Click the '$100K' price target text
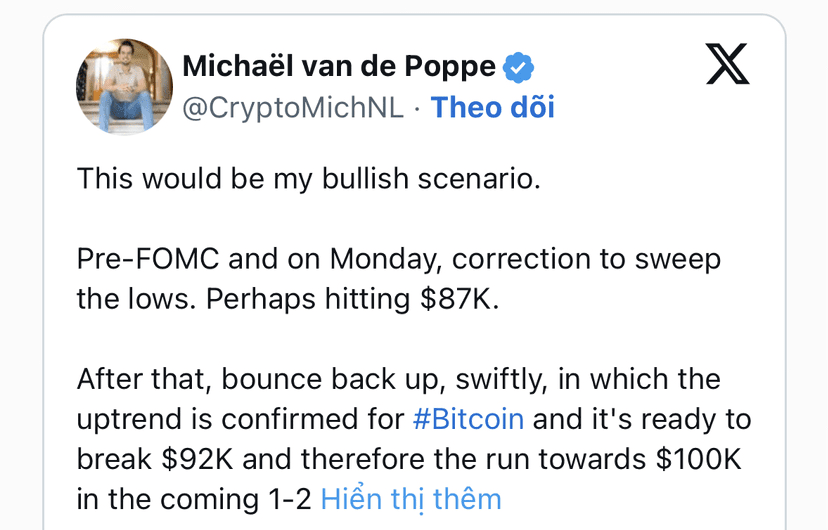Viewport: 828px width, 530px height. [x=699, y=459]
